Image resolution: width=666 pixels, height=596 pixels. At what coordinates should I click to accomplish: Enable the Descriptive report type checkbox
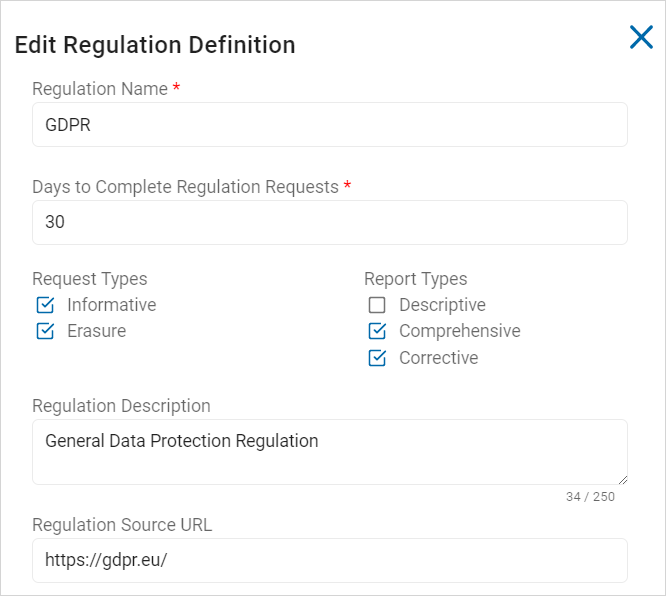click(x=377, y=305)
